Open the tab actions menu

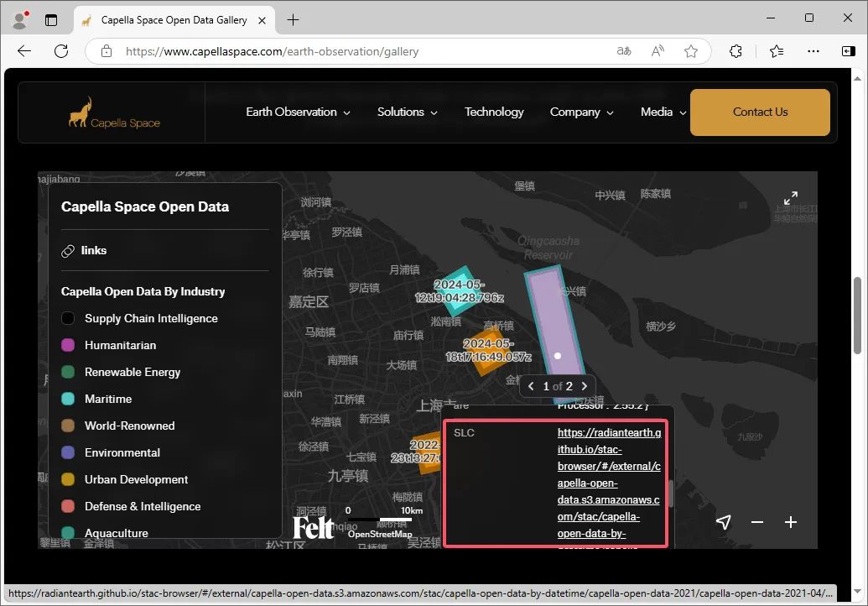click(x=51, y=20)
